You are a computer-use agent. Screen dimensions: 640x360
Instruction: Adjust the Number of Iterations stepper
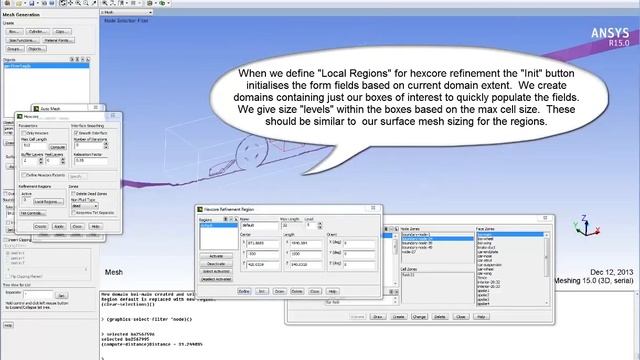click(106, 145)
